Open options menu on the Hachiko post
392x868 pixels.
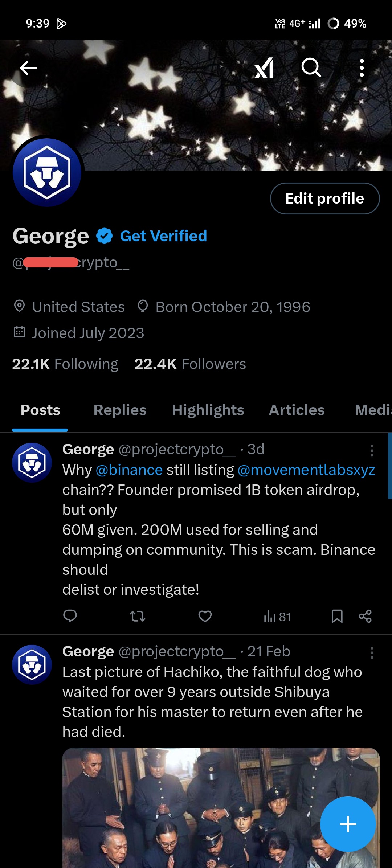point(371,653)
